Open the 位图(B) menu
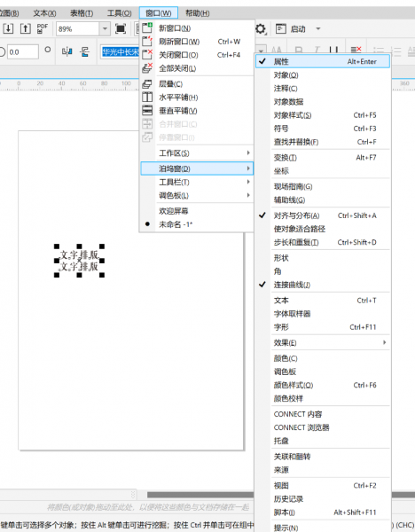415x532 pixels. click(x=9, y=13)
